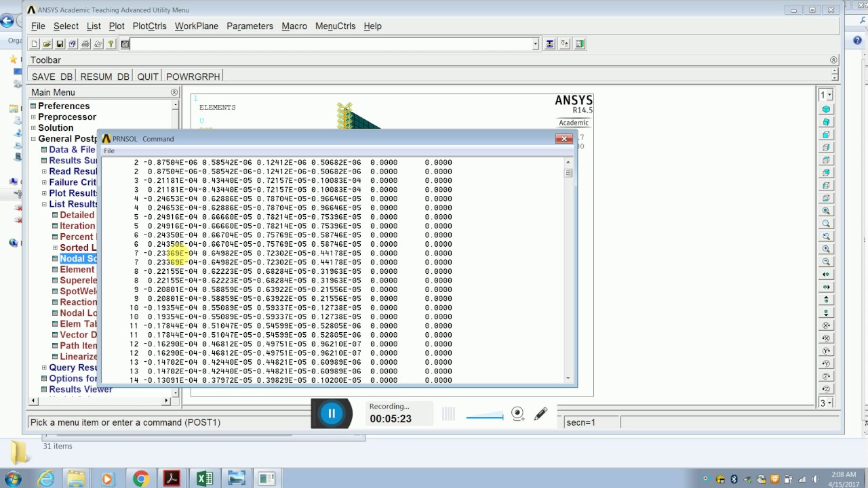
Task: Open the File menu in ANSYS Utility Menu
Action: click(x=38, y=26)
